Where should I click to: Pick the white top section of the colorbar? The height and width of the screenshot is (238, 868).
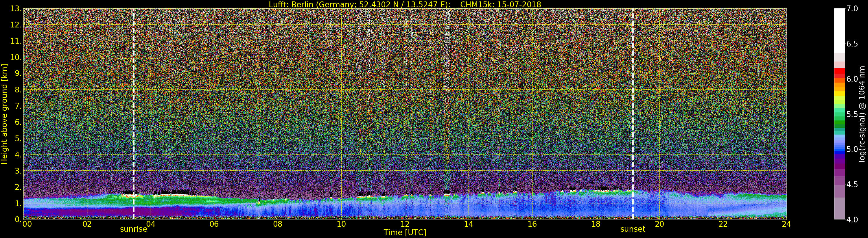839,31
